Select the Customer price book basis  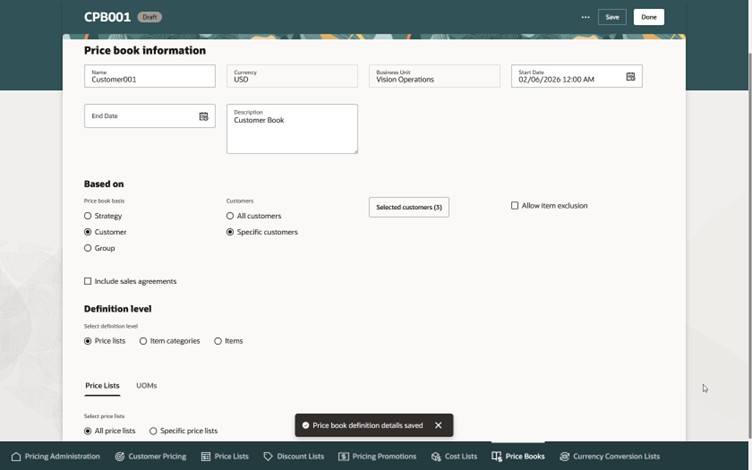[88, 232]
